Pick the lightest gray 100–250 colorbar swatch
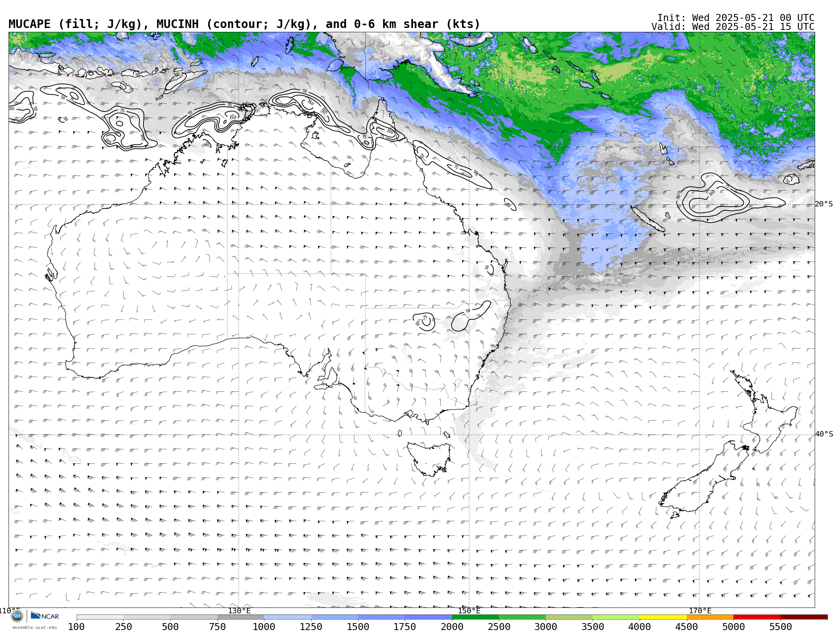Screen dimensions: 840x632 coord(100,617)
